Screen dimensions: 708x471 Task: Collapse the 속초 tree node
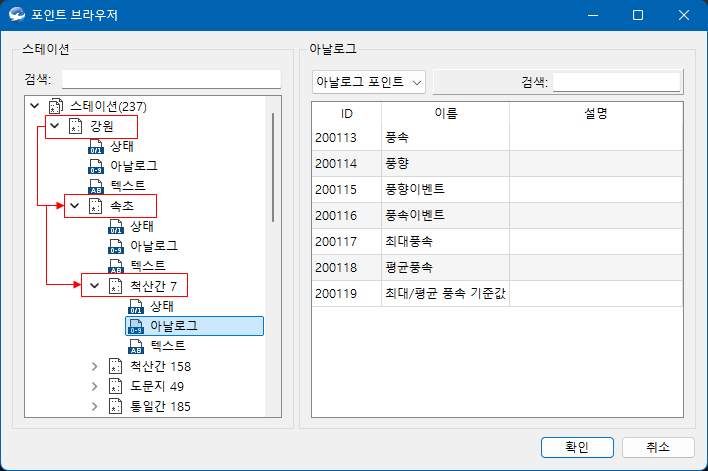74,206
